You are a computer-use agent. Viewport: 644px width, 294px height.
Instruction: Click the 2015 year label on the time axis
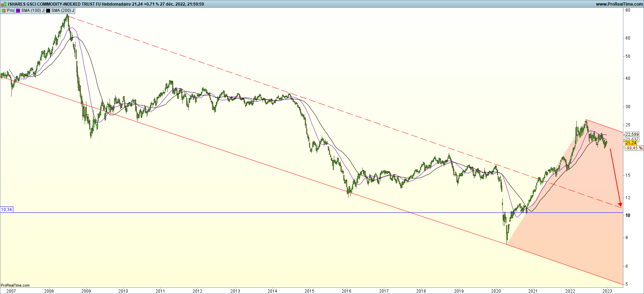pyautogui.click(x=309, y=291)
